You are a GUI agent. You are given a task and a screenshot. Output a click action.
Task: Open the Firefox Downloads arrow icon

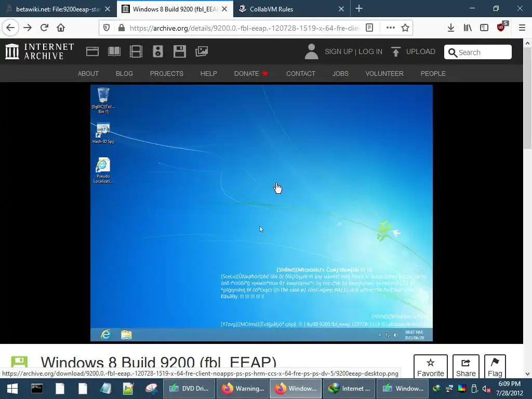pos(451,28)
